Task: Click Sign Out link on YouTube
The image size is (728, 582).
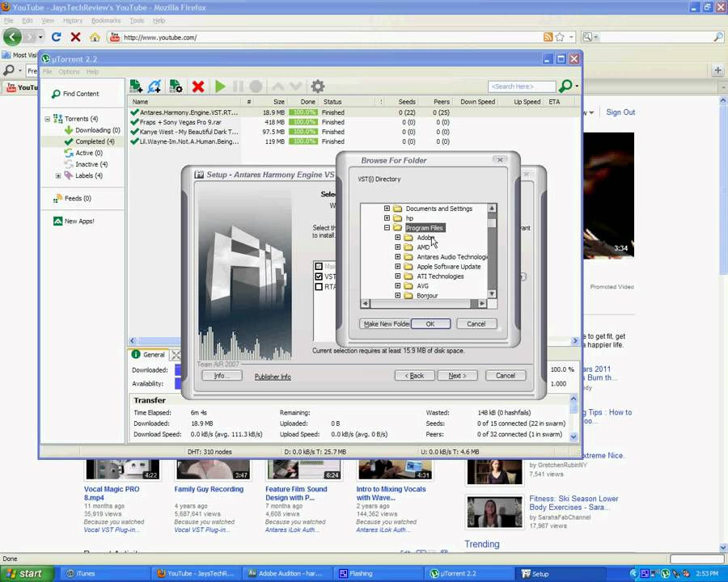Action: coord(620,112)
